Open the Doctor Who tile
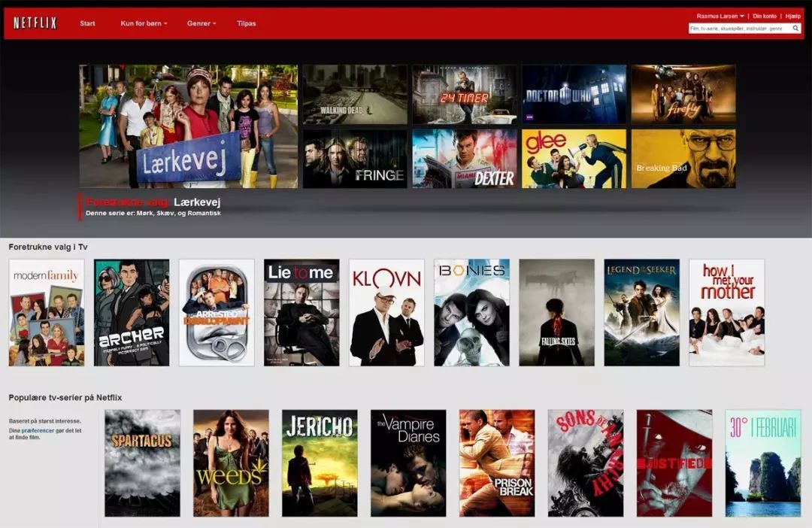 pyautogui.click(x=574, y=94)
